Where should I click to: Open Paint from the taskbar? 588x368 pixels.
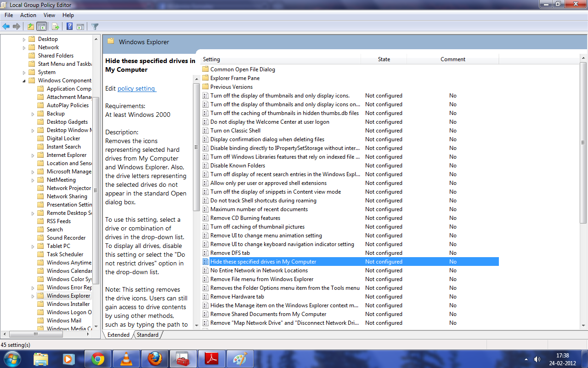click(x=240, y=359)
